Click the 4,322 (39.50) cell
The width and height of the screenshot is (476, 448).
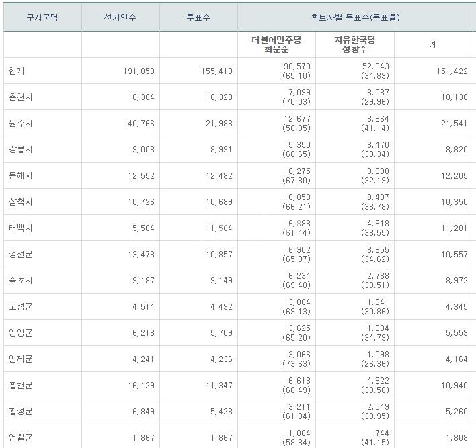pyautogui.click(x=375, y=385)
